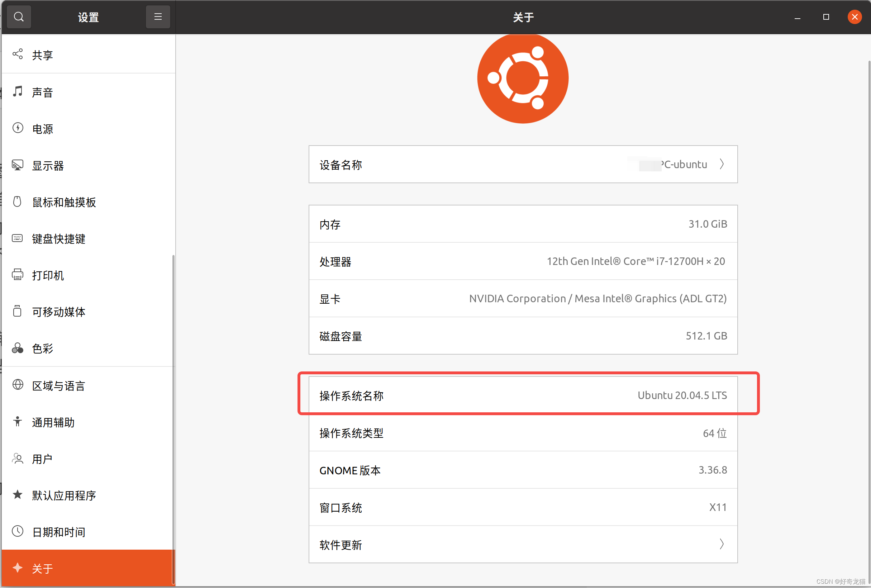
Task: Click the keyboard icon for 键盘快捷键
Action: click(17, 238)
